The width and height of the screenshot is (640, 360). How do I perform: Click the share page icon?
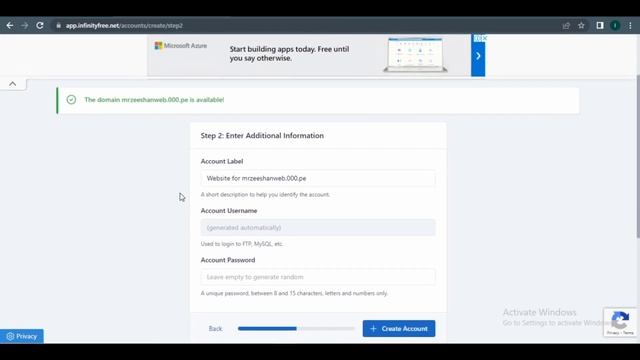coord(566,25)
